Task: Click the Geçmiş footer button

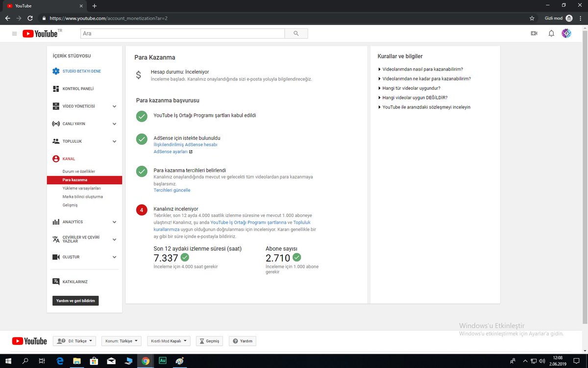Action: (x=210, y=341)
